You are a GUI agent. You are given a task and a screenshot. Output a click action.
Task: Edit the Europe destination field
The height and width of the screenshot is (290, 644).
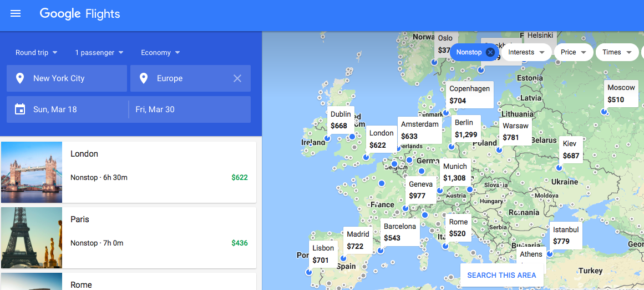click(x=191, y=78)
